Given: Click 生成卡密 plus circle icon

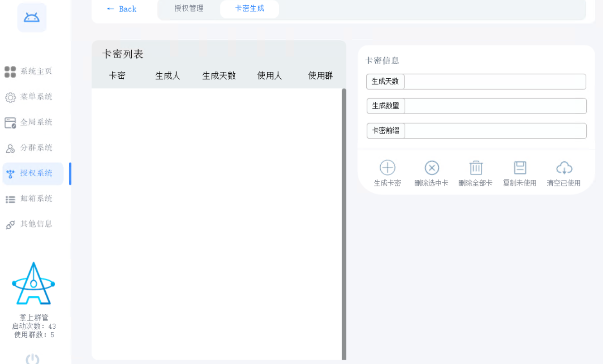Looking at the screenshot, I should coord(387,168).
